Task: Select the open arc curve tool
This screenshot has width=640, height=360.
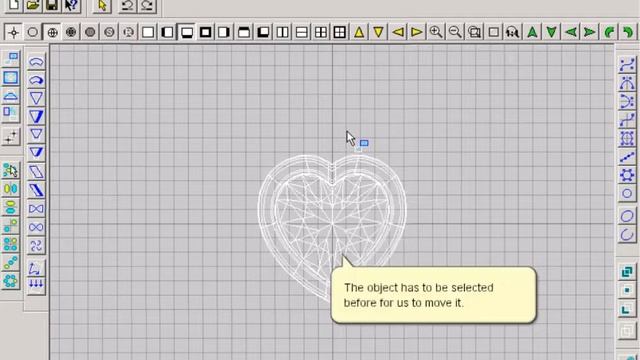Action: click(x=627, y=235)
